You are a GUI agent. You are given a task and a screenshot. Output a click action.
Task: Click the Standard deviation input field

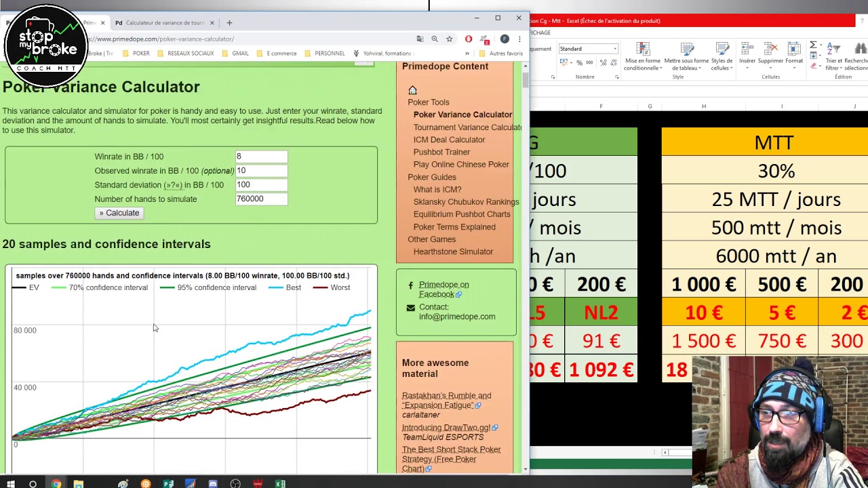[261, 185]
